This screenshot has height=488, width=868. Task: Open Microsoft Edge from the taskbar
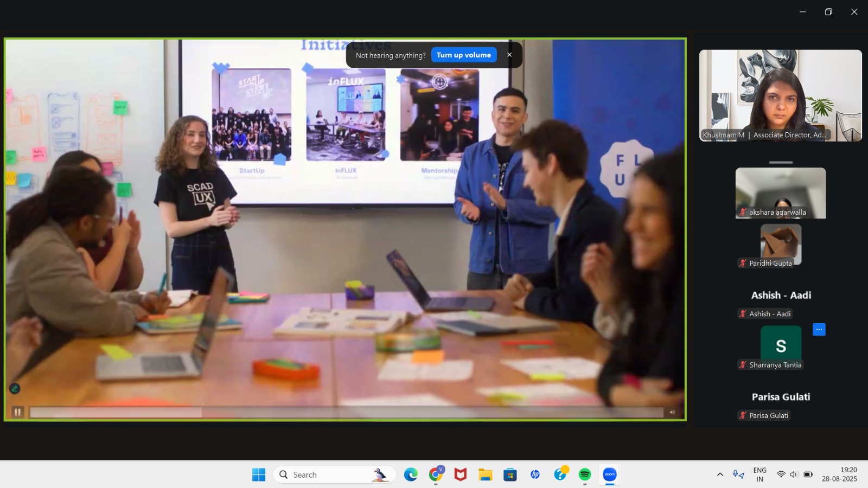point(411,475)
